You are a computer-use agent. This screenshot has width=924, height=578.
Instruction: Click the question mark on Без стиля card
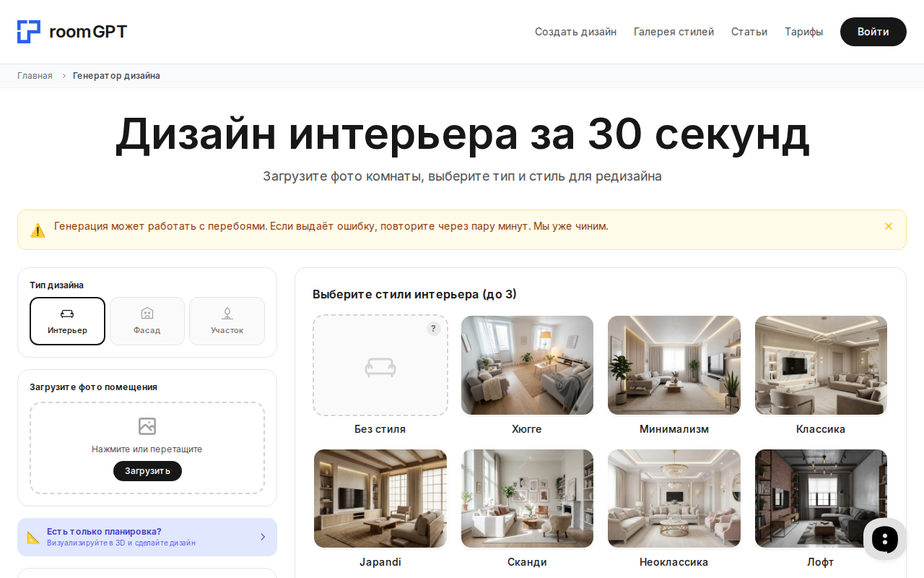click(433, 328)
